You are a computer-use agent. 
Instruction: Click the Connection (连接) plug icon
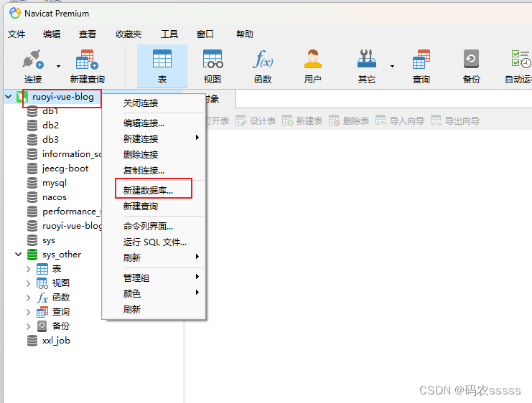pyautogui.click(x=33, y=60)
